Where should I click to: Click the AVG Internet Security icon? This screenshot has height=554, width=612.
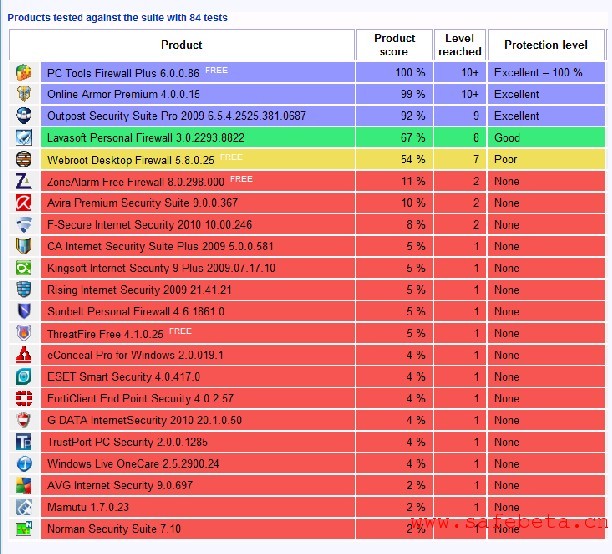(24, 486)
